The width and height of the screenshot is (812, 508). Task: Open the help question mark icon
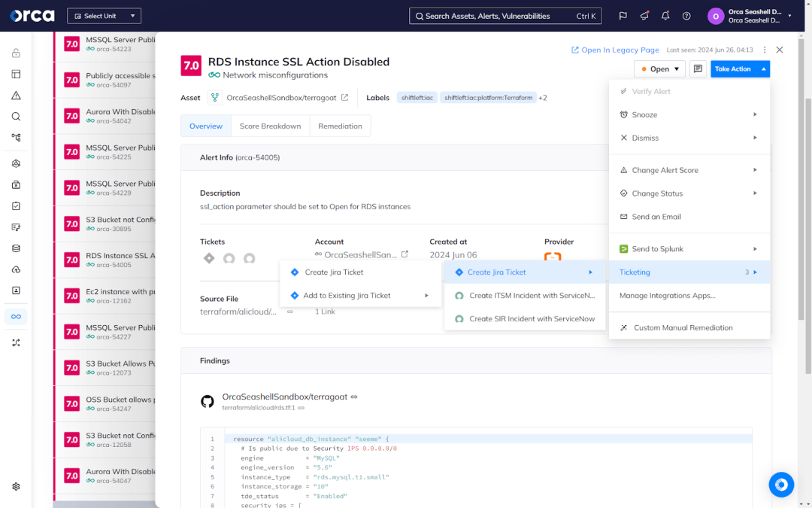tap(686, 16)
